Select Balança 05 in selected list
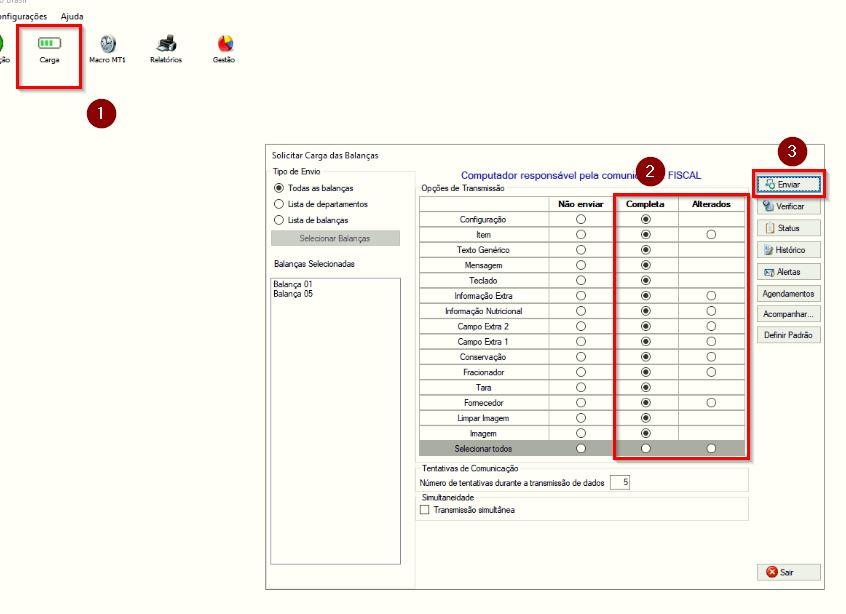The image size is (846, 614). coord(293,294)
